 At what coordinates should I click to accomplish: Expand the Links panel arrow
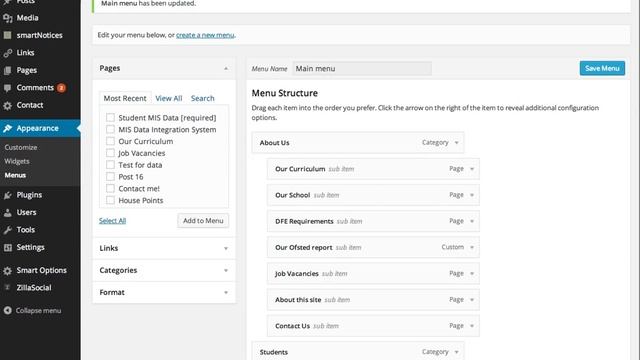(x=226, y=249)
